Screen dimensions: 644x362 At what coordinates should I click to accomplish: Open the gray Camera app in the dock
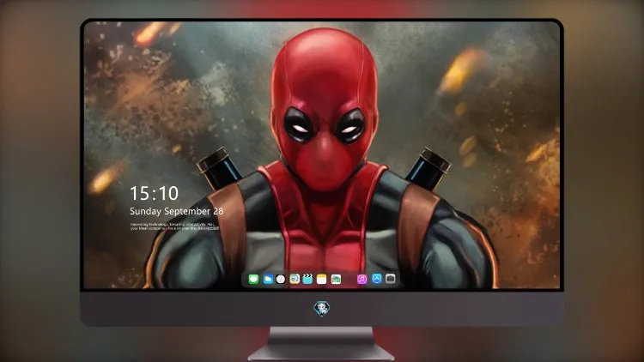(x=391, y=279)
